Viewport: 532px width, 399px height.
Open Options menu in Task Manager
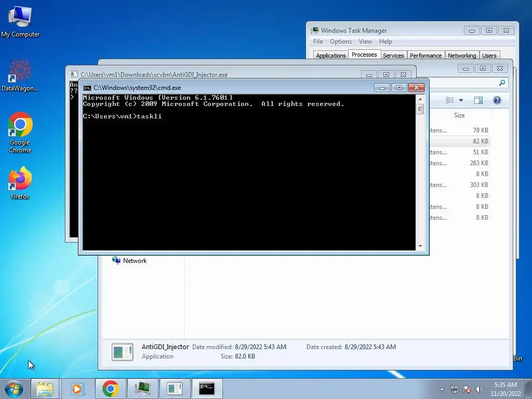coord(341,42)
